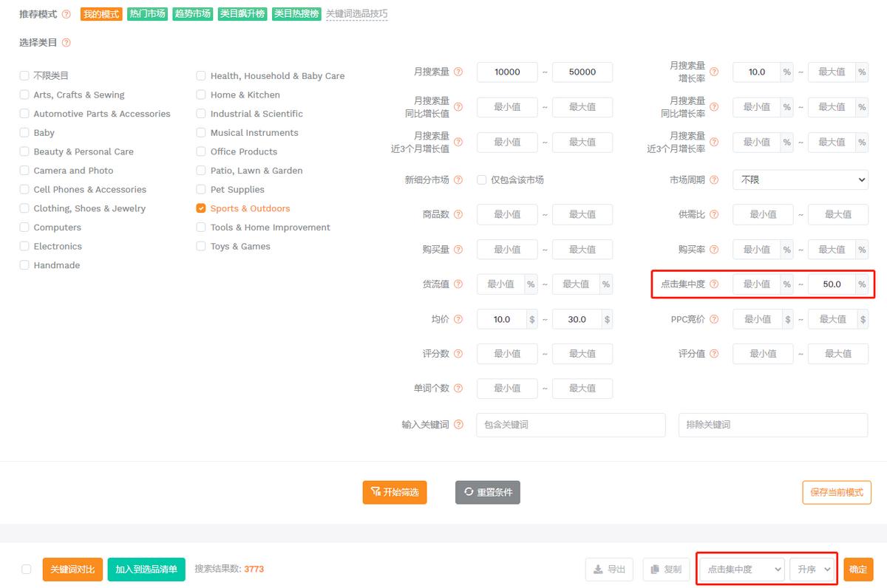Enable 仅包含该市场 checkbox
Image resolution: width=887 pixels, height=588 pixels.
click(482, 180)
